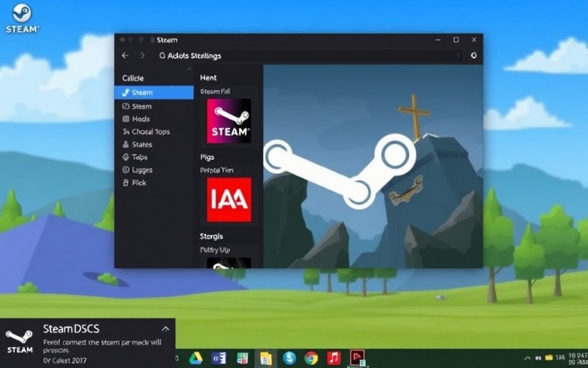Viewport: 588px width, 368px height.
Task: Click the 'Futfry Ule' label
Action: pyautogui.click(x=215, y=250)
